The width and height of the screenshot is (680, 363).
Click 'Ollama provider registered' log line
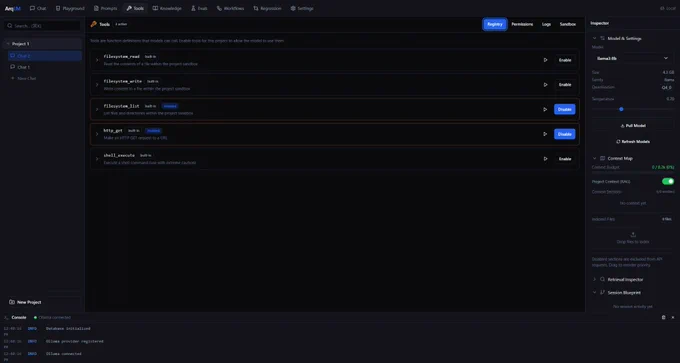pyautogui.click(x=75, y=341)
